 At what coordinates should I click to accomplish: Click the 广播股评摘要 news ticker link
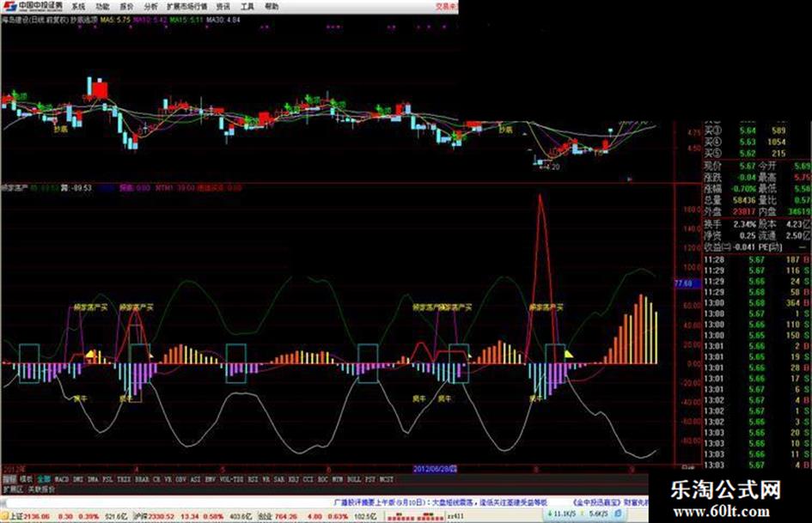tap(440, 502)
